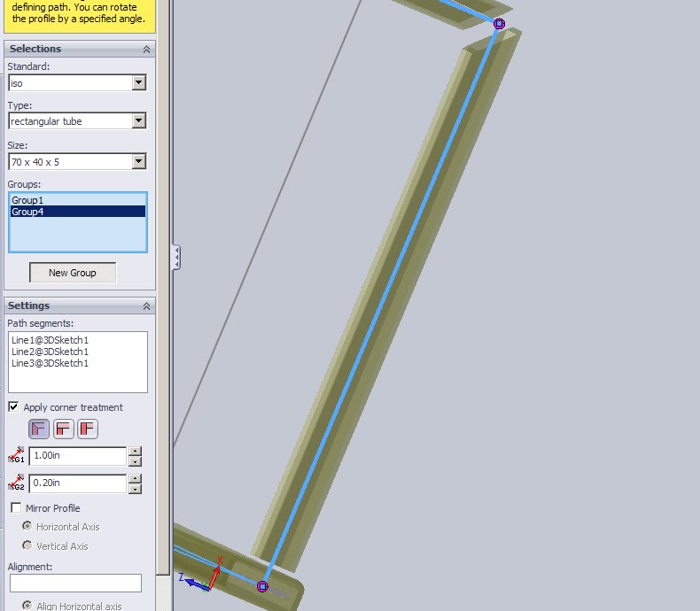
Task: Enable the Mirror Profile checkbox
Action: pos(16,508)
